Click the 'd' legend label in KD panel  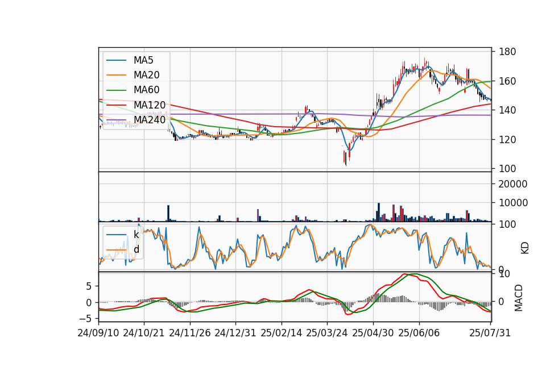[136, 249]
